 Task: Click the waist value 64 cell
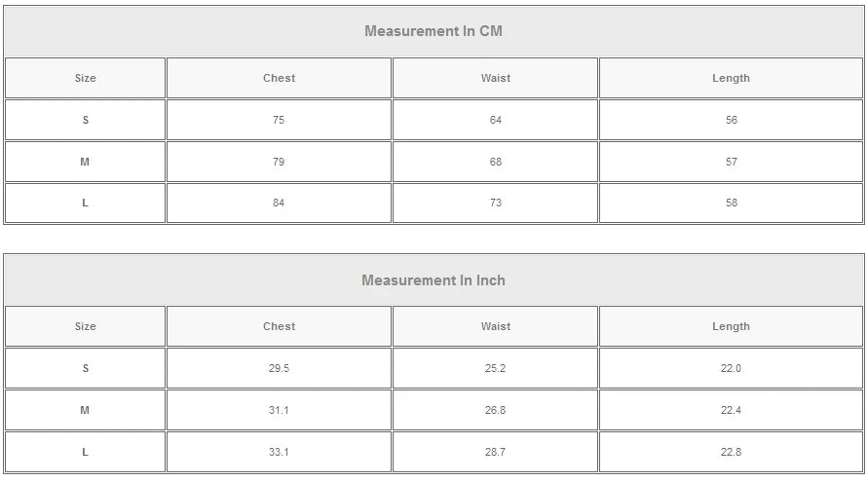coord(495,121)
